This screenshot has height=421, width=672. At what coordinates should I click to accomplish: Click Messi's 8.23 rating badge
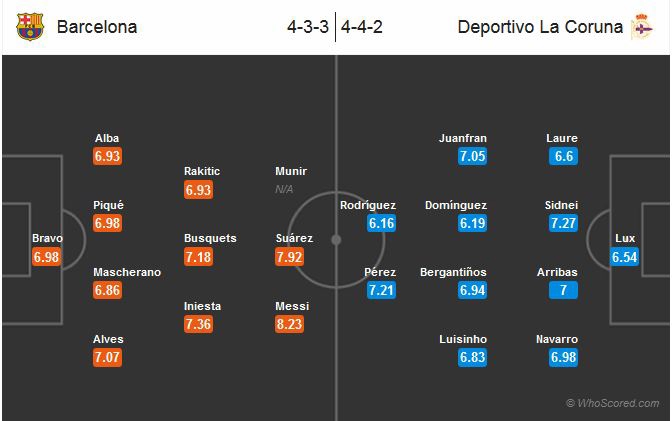[290, 324]
